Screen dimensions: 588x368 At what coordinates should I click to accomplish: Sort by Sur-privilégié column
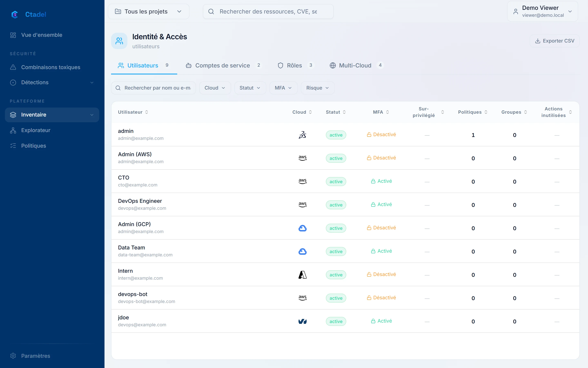click(x=428, y=112)
